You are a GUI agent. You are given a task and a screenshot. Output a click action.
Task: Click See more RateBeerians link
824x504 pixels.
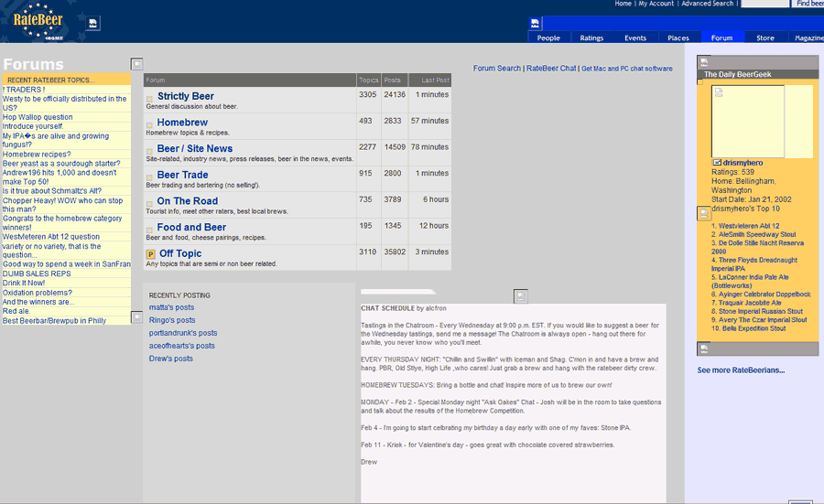pos(741,370)
